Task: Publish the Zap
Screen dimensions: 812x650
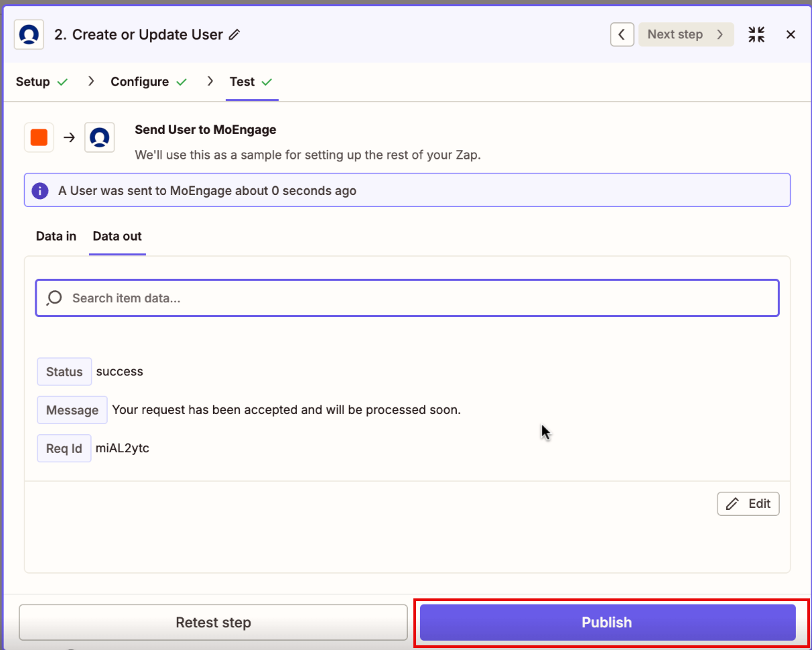Action: (607, 623)
